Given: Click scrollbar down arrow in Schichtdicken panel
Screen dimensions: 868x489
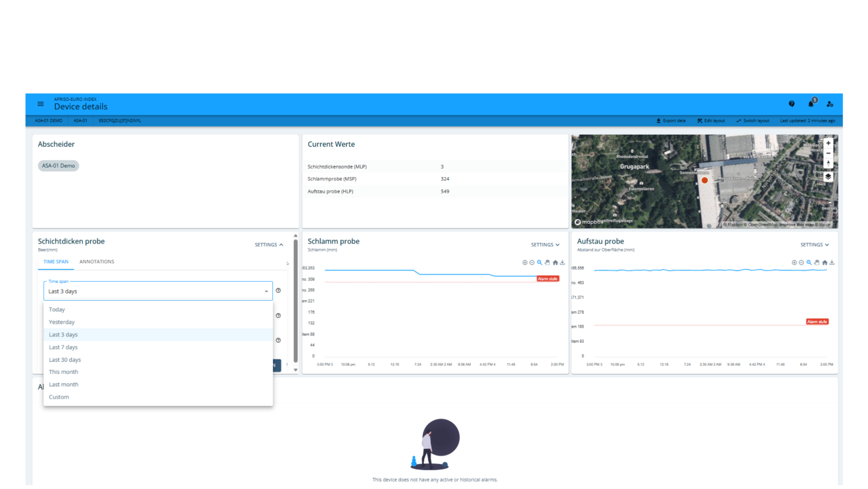Looking at the screenshot, I should [x=295, y=370].
